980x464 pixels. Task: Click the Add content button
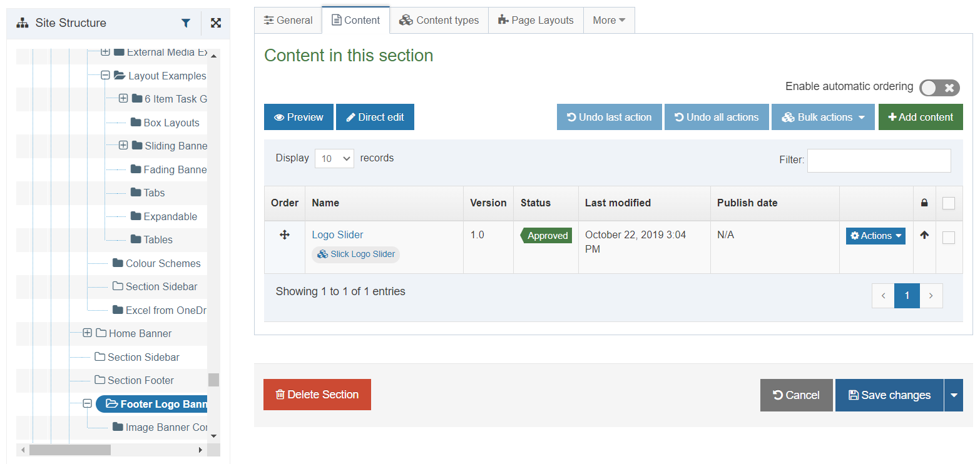point(920,118)
